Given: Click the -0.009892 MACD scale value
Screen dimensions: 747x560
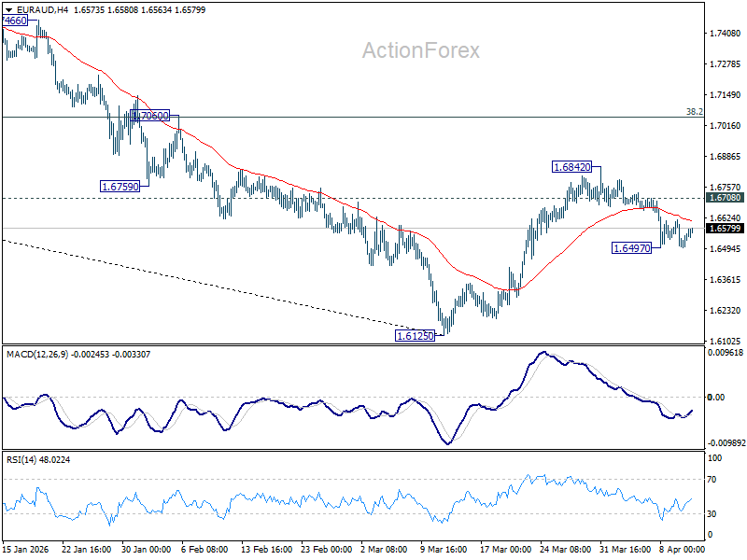Looking at the screenshot, I should click(726, 442).
